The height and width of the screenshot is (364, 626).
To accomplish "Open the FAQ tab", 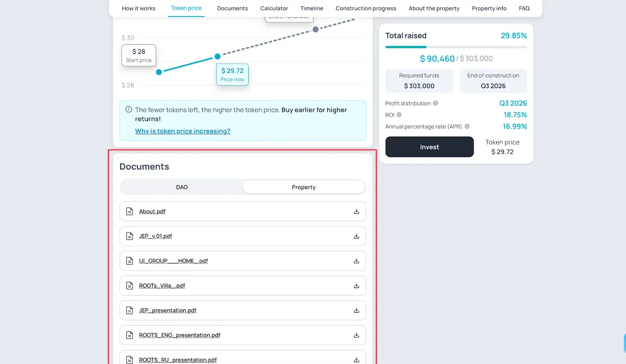I will point(524,8).
